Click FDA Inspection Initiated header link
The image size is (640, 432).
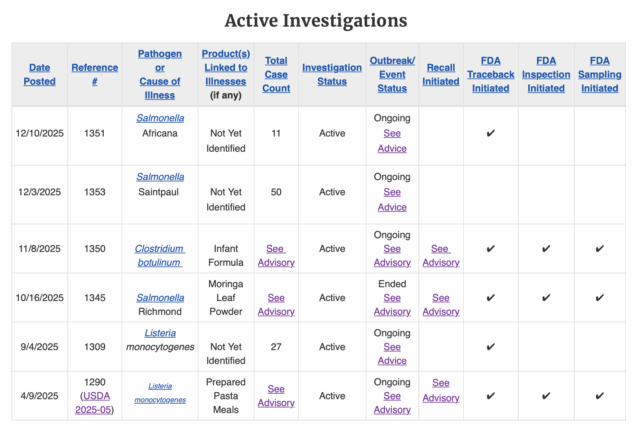[x=545, y=74]
